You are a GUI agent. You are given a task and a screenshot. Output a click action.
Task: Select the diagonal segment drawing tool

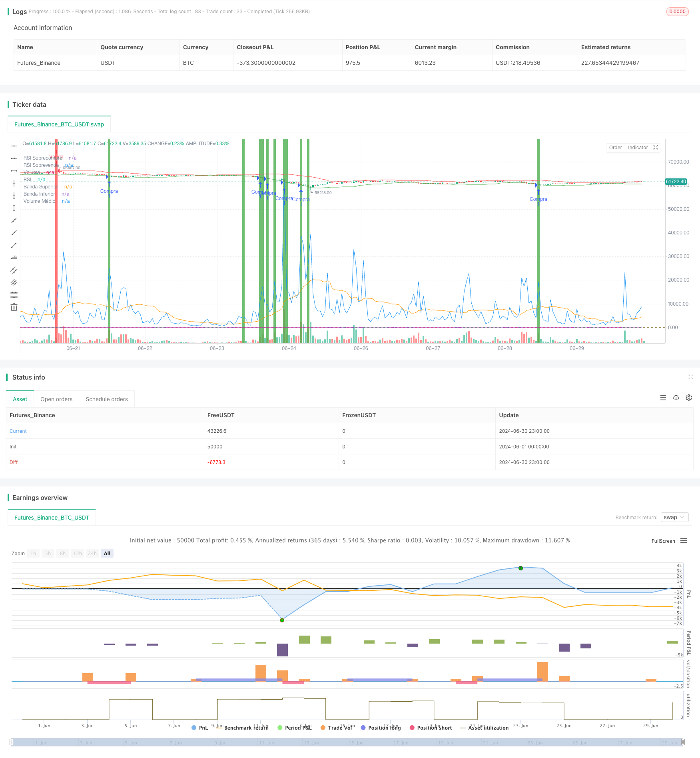click(14, 245)
